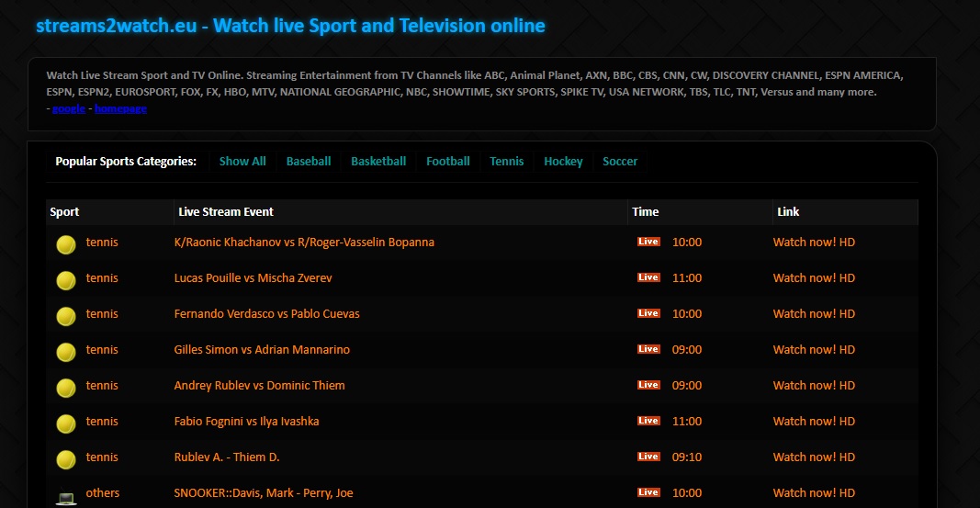Filter events by Football
Image resolution: width=980 pixels, height=508 pixels.
point(448,161)
